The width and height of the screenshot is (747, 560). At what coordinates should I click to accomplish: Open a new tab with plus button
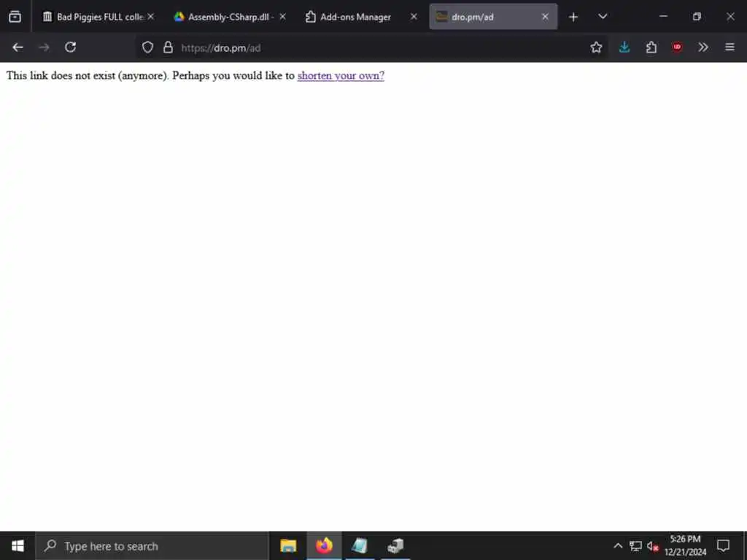[x=573, y=17]
